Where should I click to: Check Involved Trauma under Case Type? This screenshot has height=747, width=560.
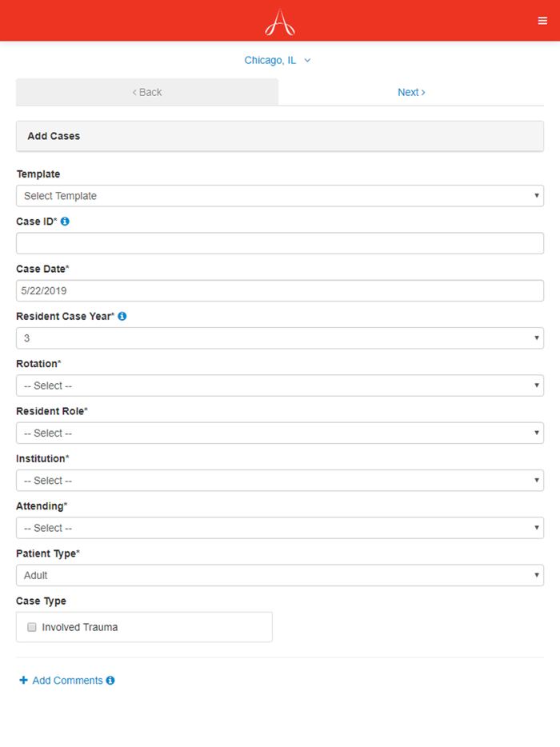pos(31,627)
